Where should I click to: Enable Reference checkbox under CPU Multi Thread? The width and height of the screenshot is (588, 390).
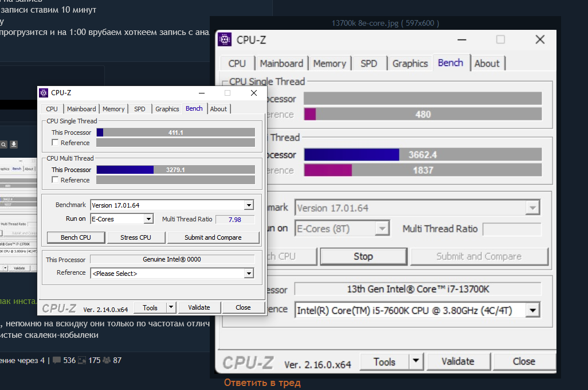(x=55, y=180)
